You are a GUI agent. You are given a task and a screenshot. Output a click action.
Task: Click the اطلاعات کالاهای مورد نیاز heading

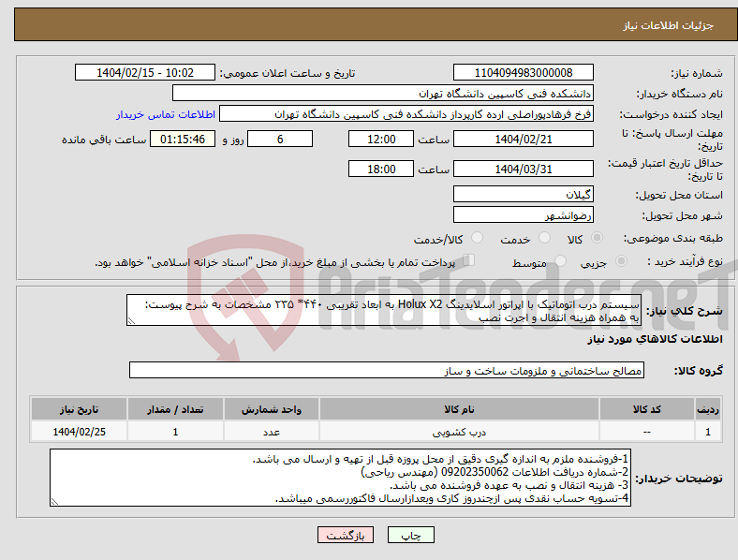click(655, 339)
